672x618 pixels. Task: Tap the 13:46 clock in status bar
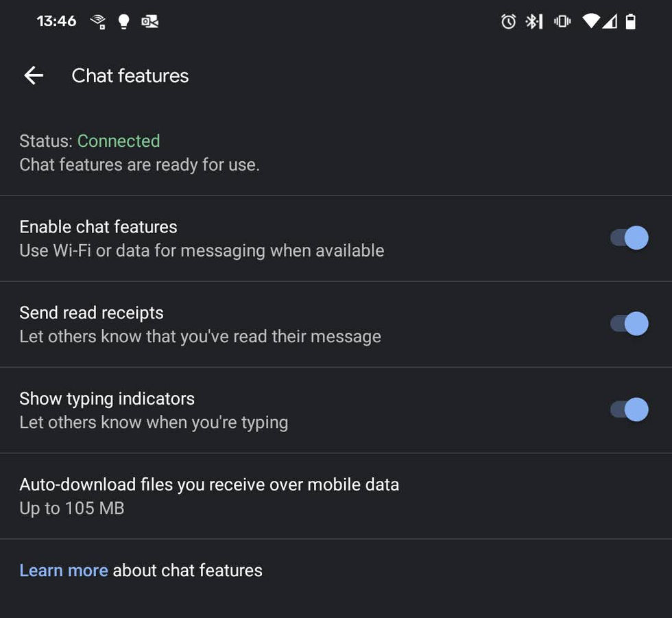[56, 21]
